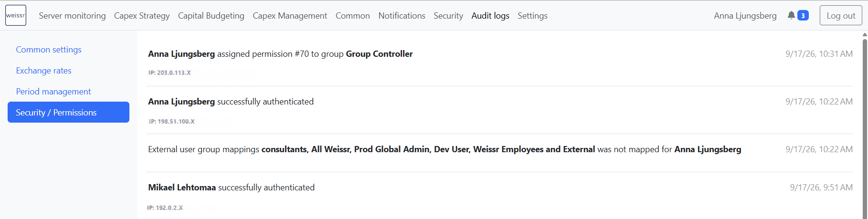Select Audit logs tab

pos(490,16)
